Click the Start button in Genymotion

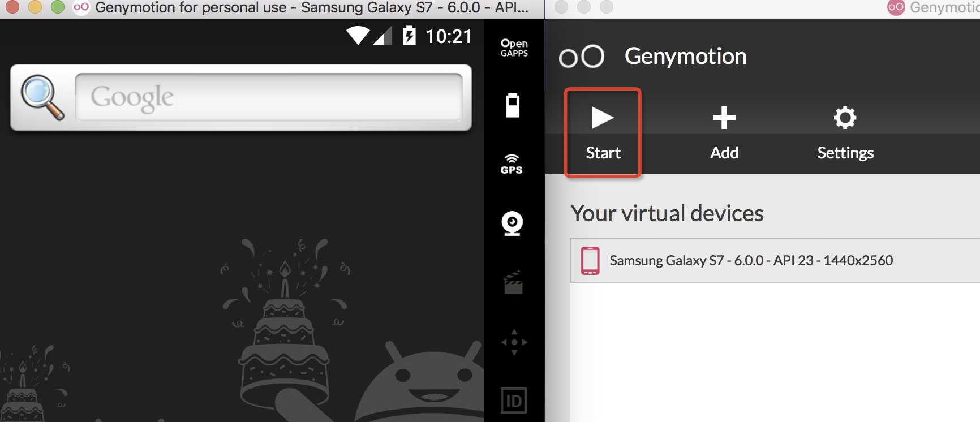603,132
